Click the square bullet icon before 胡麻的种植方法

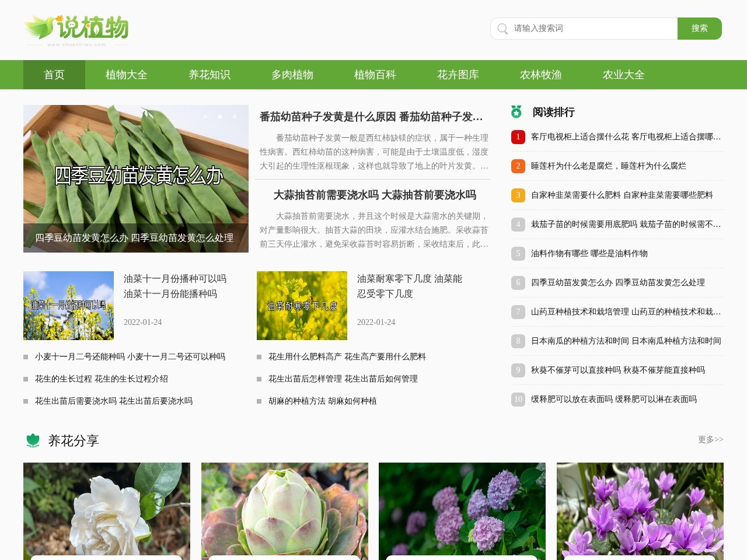259,401
